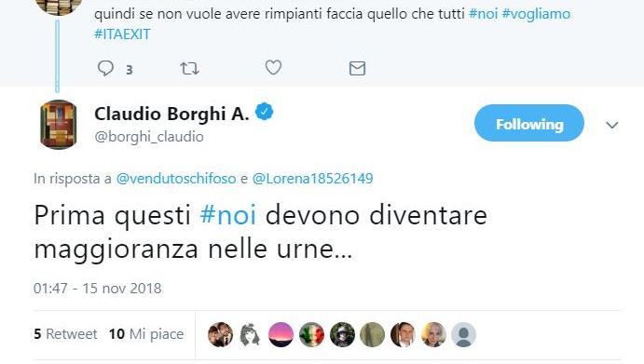This screenshot has height=364, width=644.
Task: Open the #ITAEXIT hashtag
Action: click(x=122, y=34)
